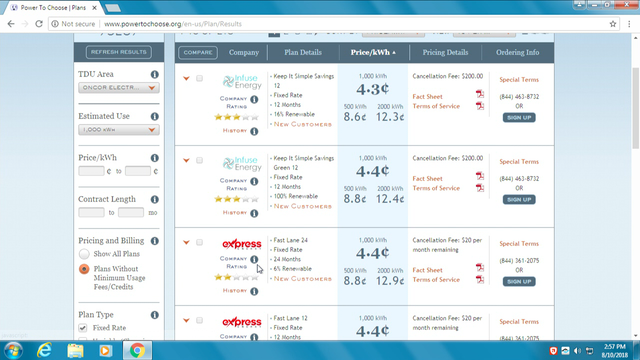
Task: Open the media player taskbar icon
Action: (106, 351)
